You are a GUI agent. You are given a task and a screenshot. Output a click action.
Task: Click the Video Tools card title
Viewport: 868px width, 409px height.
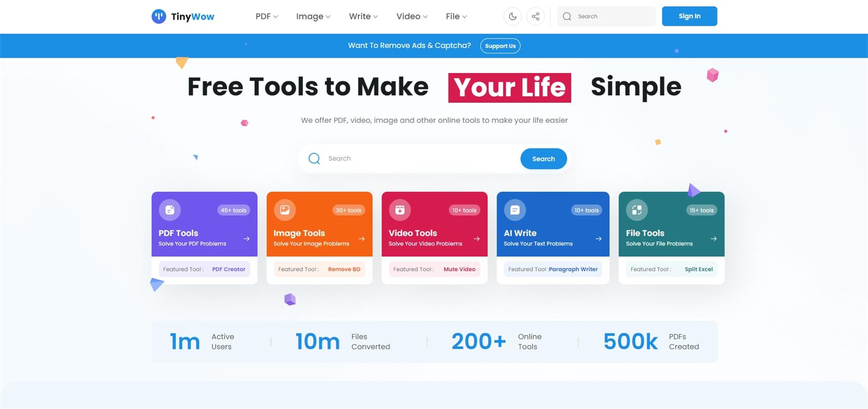click(x=413, y=233)
